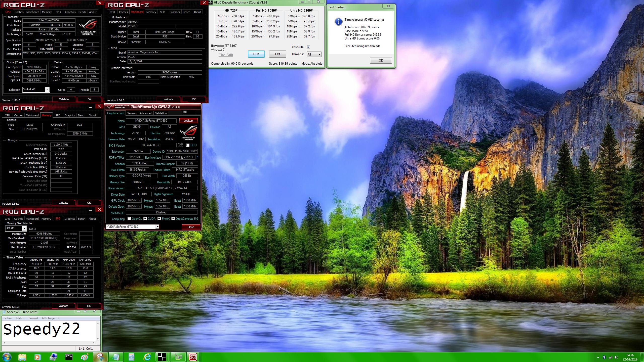Open the Windows Start orb

7,357
